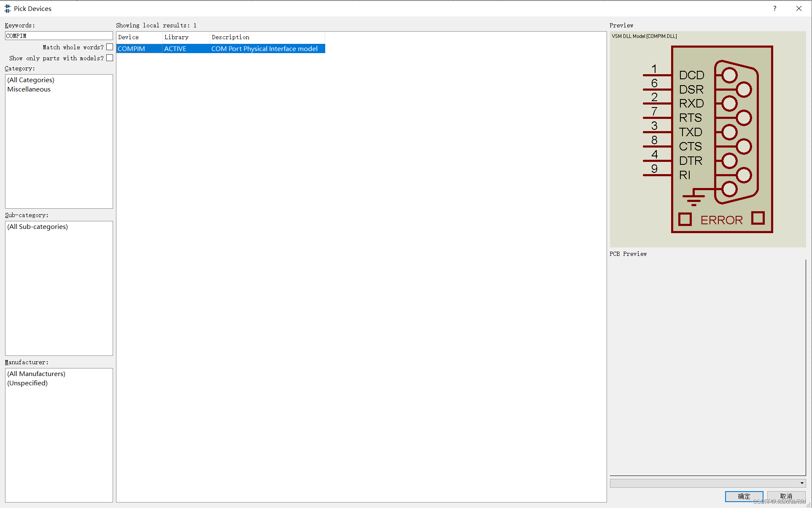Sort results by Device column header

click(139, 37)
